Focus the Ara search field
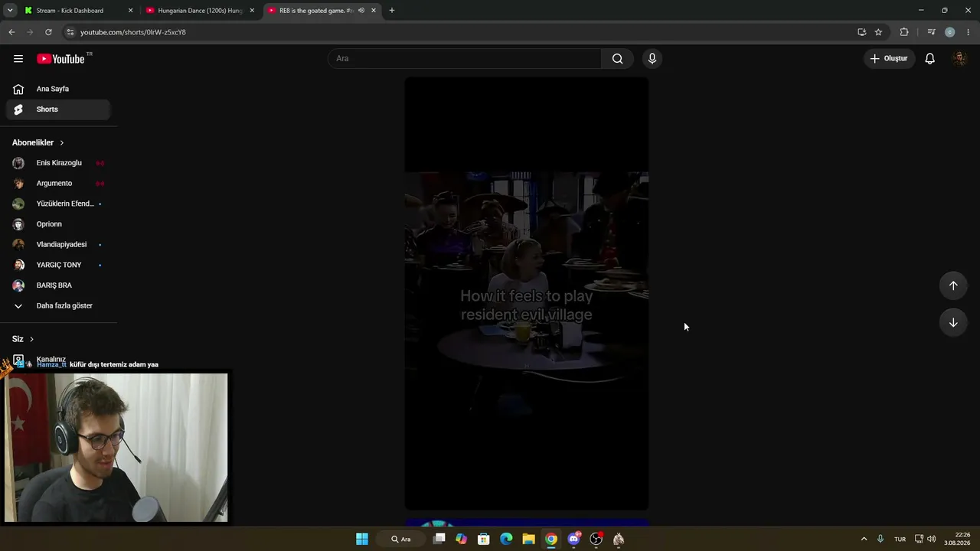The height and width of the screenshot is (551, 980). coord(465,59)
